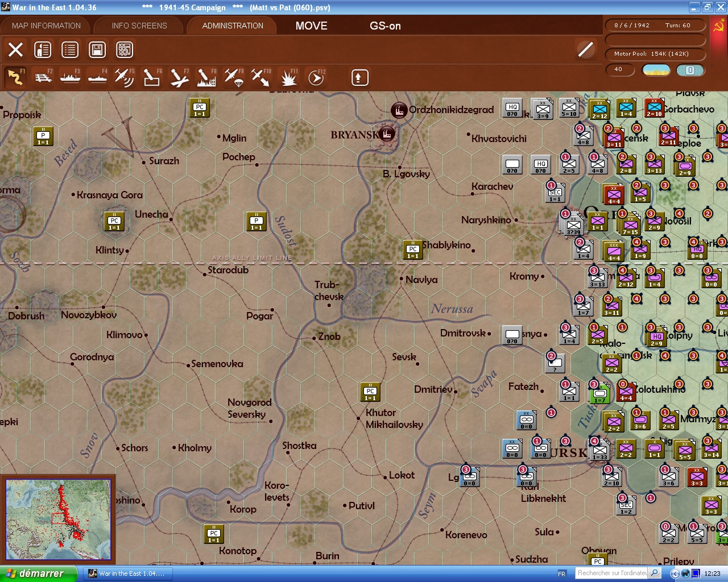
Task: Select the SEC unit counter near Karachev
Action: pos(555,193)
